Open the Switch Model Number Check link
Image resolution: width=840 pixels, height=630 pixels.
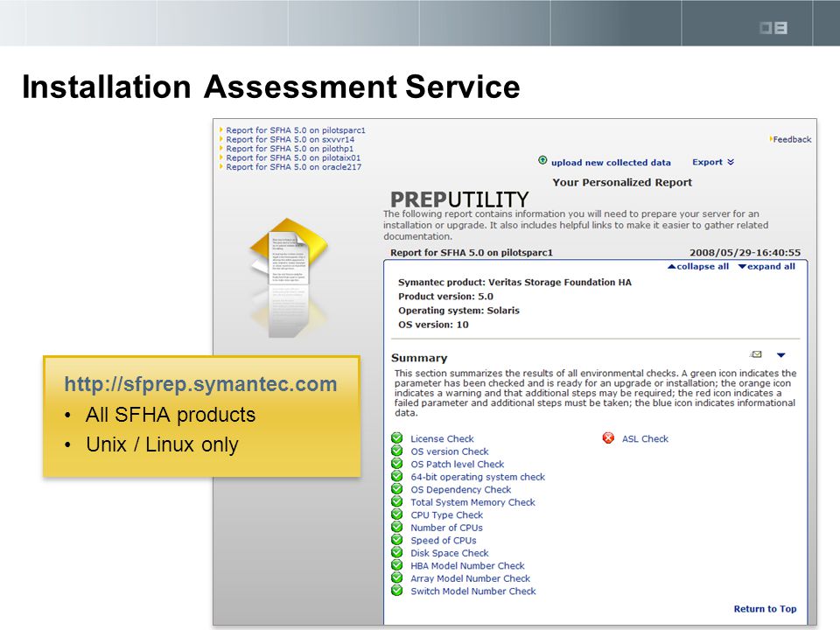pyautogui.click(x=473, y=591)
